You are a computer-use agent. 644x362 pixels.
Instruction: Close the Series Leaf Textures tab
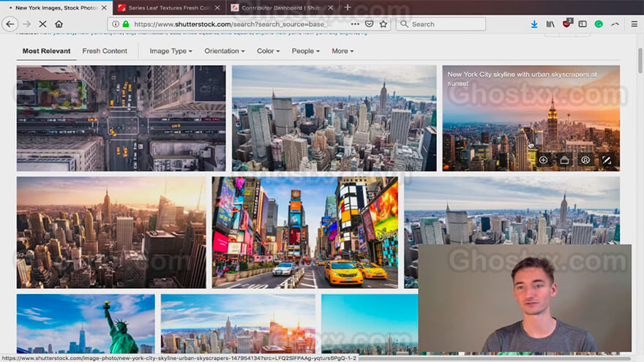click(x=217, y=8)
